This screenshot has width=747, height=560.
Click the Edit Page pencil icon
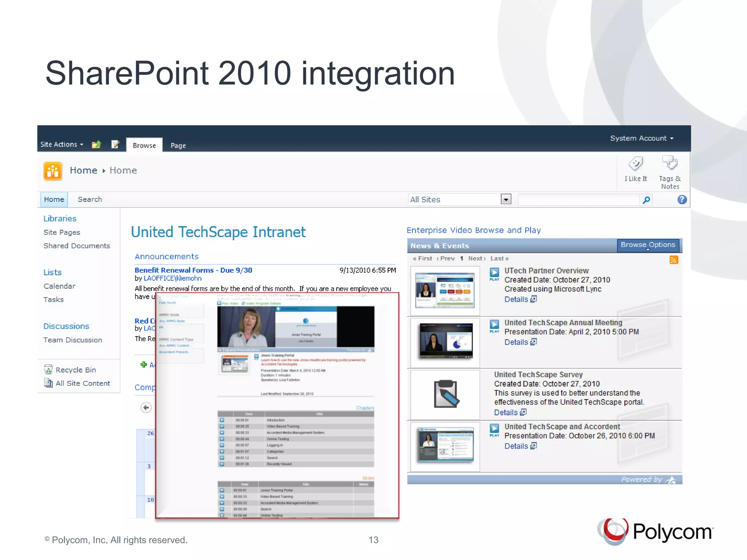[115, 144]
